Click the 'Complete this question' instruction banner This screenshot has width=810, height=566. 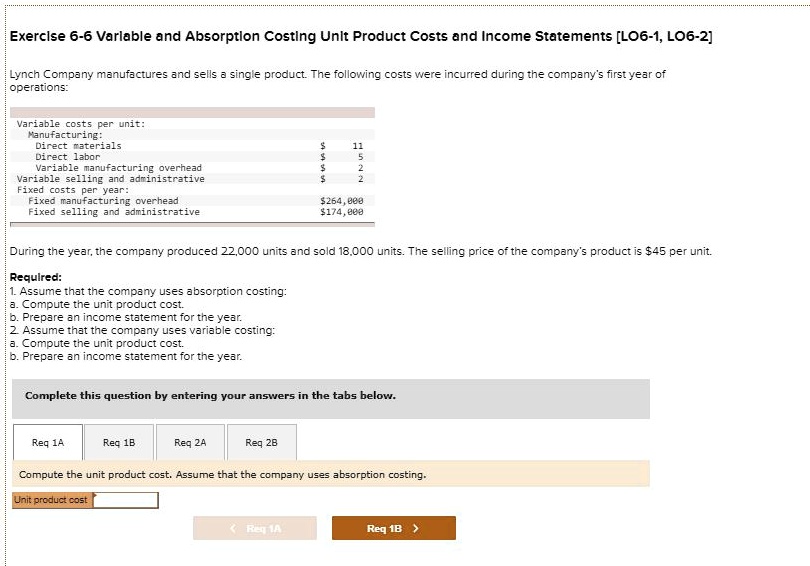click(x=210, y=396)
